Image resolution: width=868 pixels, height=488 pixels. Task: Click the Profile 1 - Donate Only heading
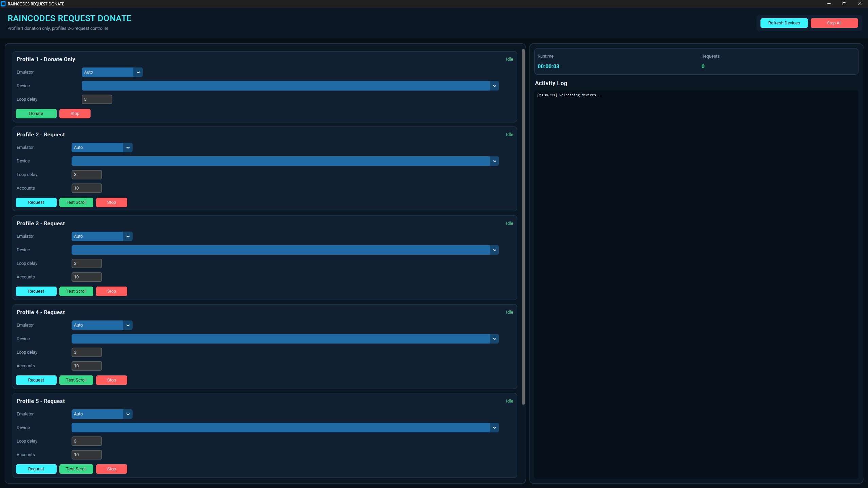tap(46, 59)
